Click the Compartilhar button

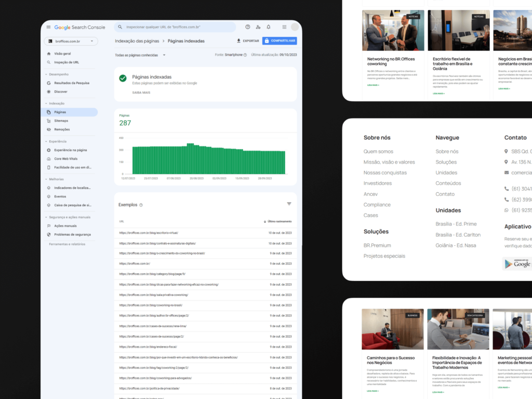click(x=280, y=41)
